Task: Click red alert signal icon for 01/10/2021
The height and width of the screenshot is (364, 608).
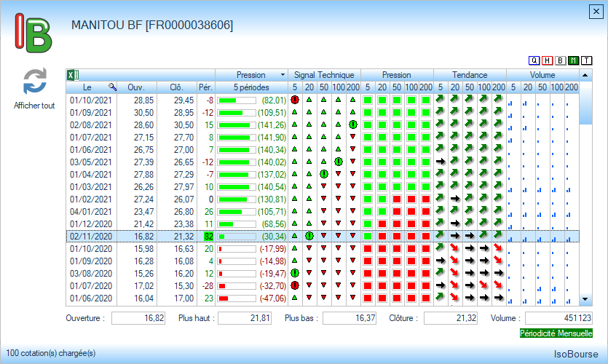Action: 295,100
